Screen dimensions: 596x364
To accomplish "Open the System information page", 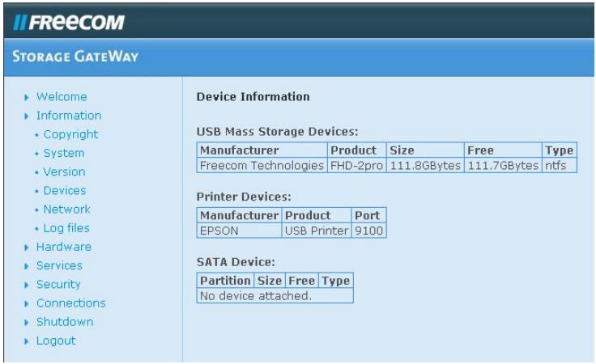I will coord(64,153).
